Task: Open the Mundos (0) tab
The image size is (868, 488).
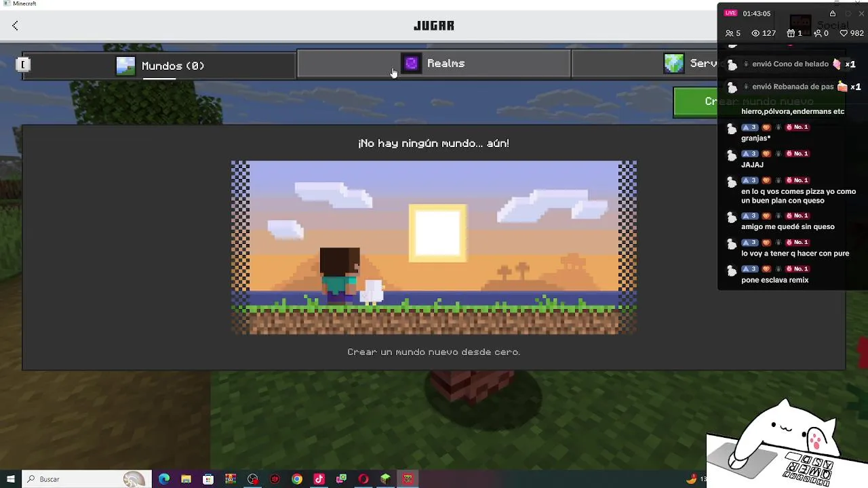Action: tap(159, 66)
